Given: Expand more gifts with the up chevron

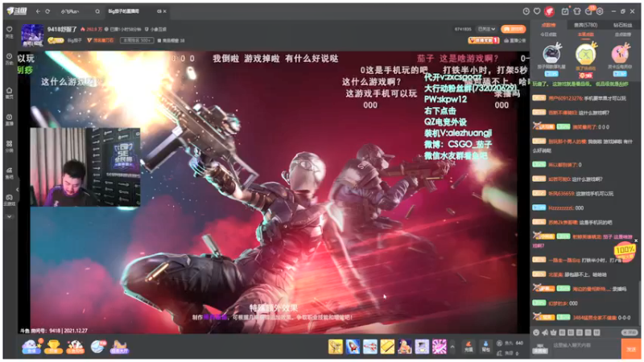Looking at the screenshot, I should [x=452, y=348].
